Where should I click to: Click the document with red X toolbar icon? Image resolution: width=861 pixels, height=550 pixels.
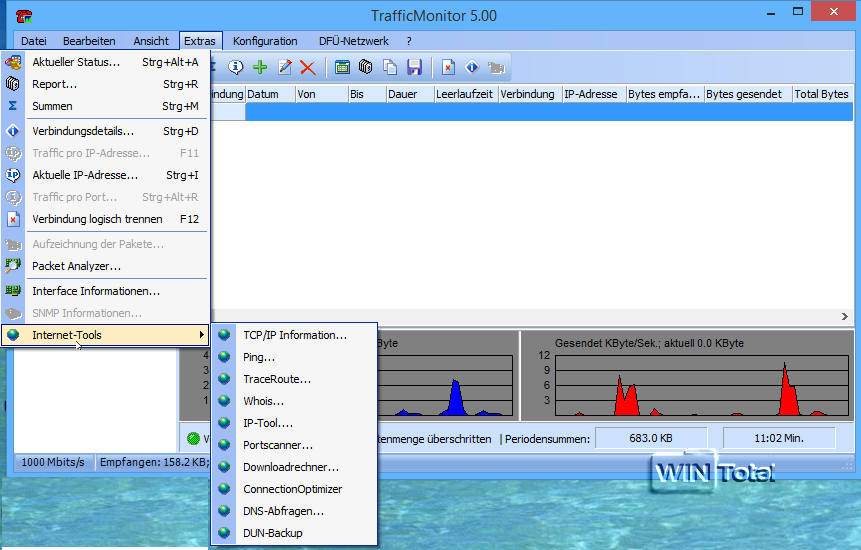pyautogui.click(x=449, y=67)
